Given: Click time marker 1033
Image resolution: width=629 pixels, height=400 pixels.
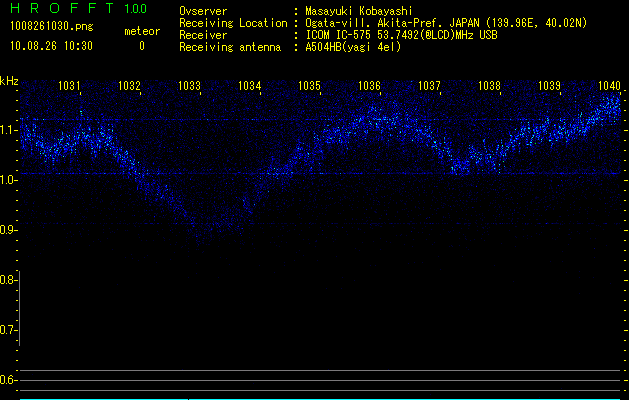Looking at the screenshot, I should point(189,85).
